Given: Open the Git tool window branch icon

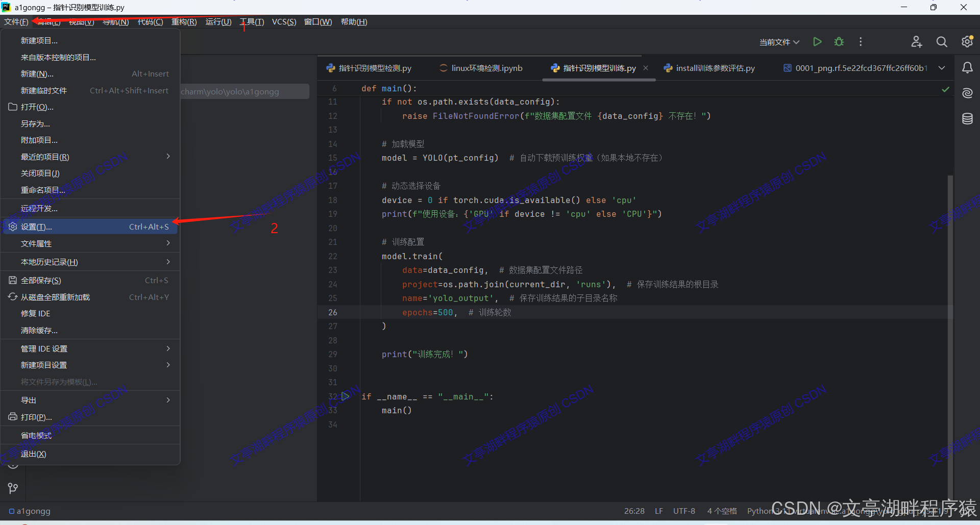Looking at the screenshot, I should pyautogui.click(x=13, y=488).
